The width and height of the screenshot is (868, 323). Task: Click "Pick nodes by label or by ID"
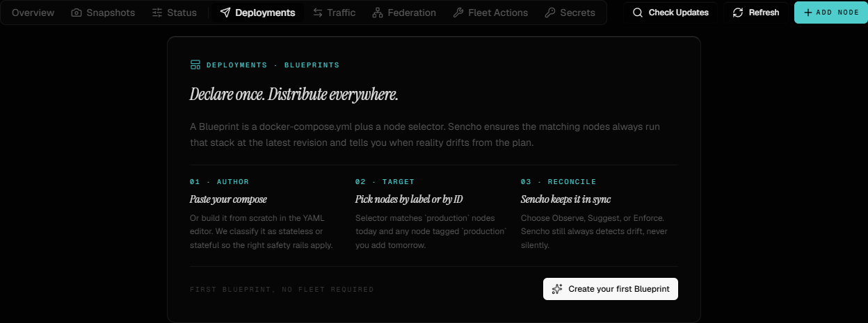409,199
